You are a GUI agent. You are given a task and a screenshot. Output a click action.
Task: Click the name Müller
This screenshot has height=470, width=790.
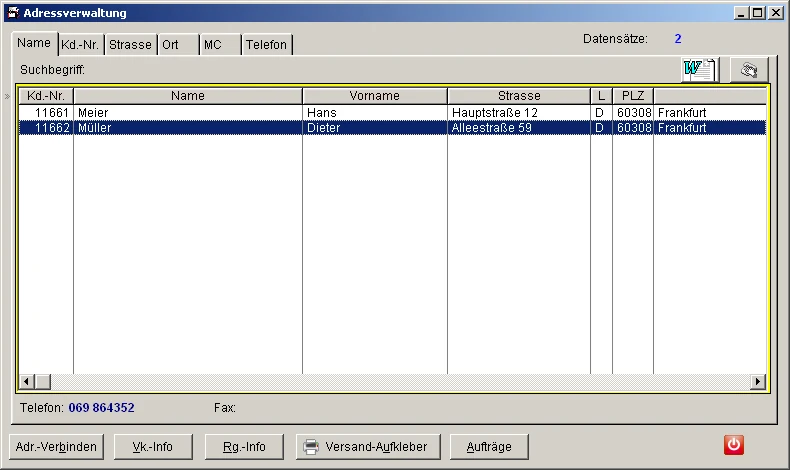pyautogui.click(x=94, y=127)
